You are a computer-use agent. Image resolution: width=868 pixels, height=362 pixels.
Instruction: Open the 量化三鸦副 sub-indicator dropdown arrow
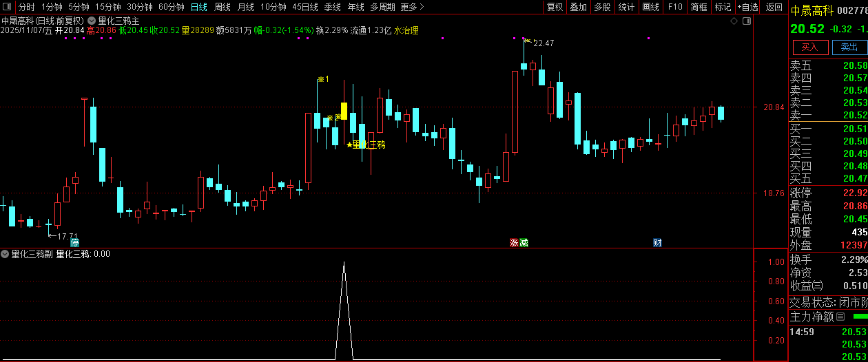(5, 254)
